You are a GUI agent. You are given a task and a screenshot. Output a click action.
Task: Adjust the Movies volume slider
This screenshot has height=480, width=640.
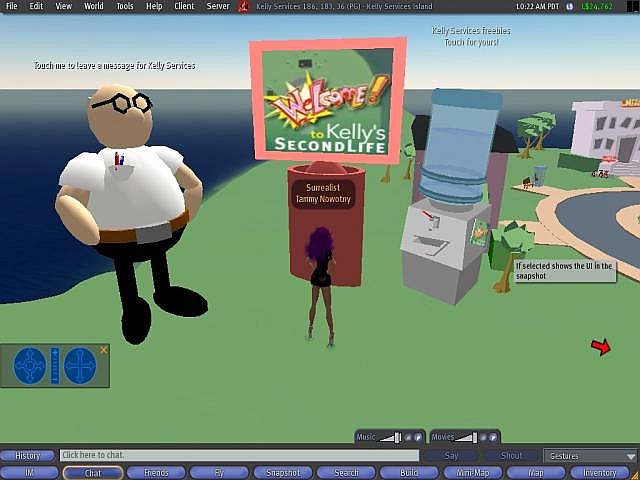(466, 438)
